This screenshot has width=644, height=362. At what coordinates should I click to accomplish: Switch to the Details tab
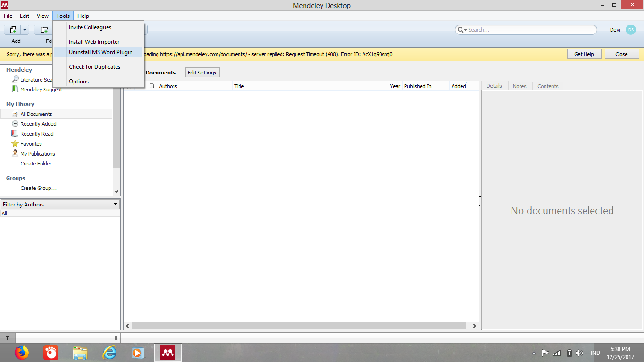(x=494, y=86)
